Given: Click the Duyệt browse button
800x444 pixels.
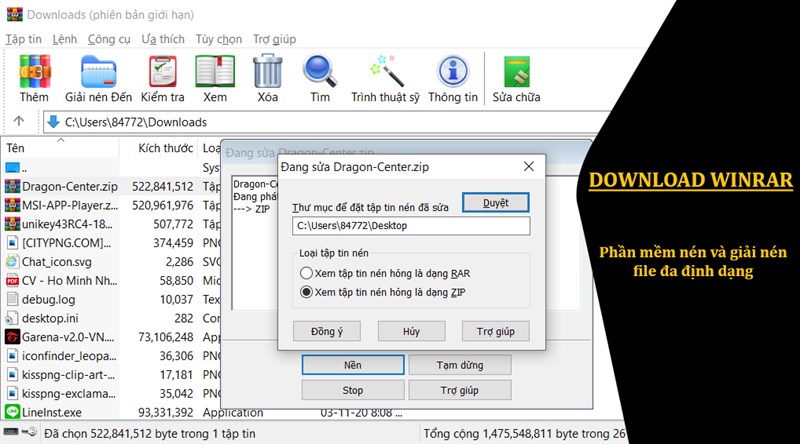Looking at the screenshot, I should [x=495, y=203].
